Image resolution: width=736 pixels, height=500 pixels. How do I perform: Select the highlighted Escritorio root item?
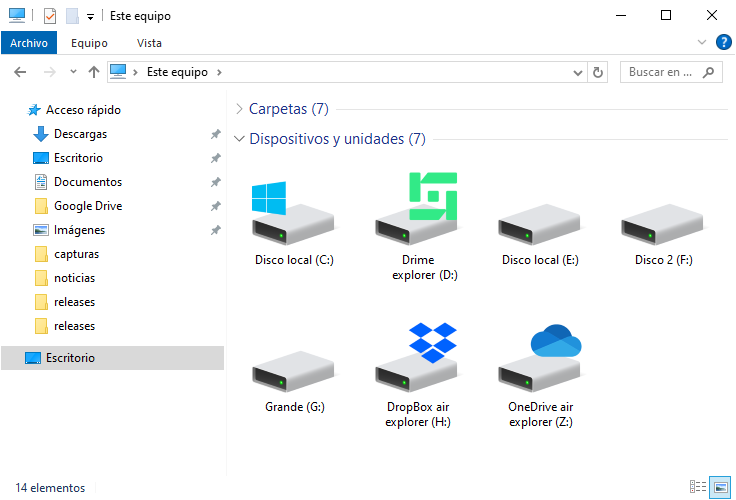click(x=113, y=358)
